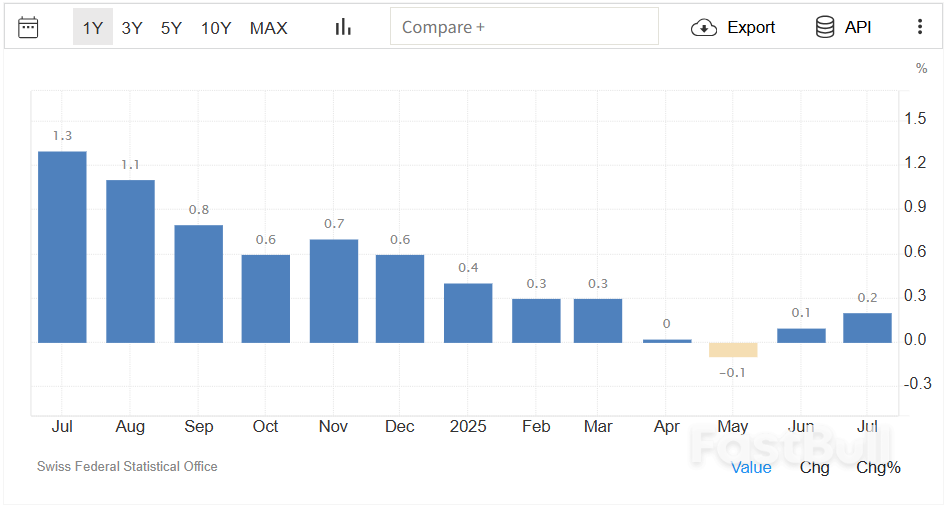The height and width of the screenshot is (506, 948).
Task: Click Swiss Federal Statistical Office source
Action: [x=127, y=466]
